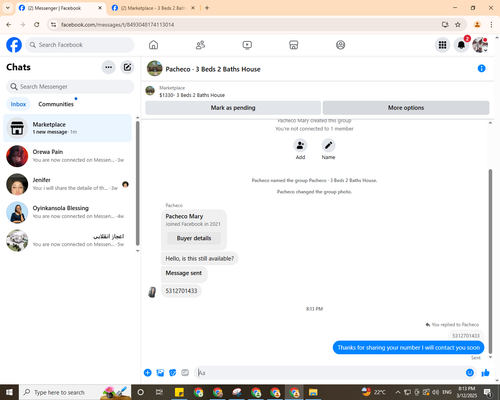Image resolution: width=500 pixels, height=400 pixels.
Task: Click the Buyer details button
Action: pyautogui.click(x=194, y=238)
